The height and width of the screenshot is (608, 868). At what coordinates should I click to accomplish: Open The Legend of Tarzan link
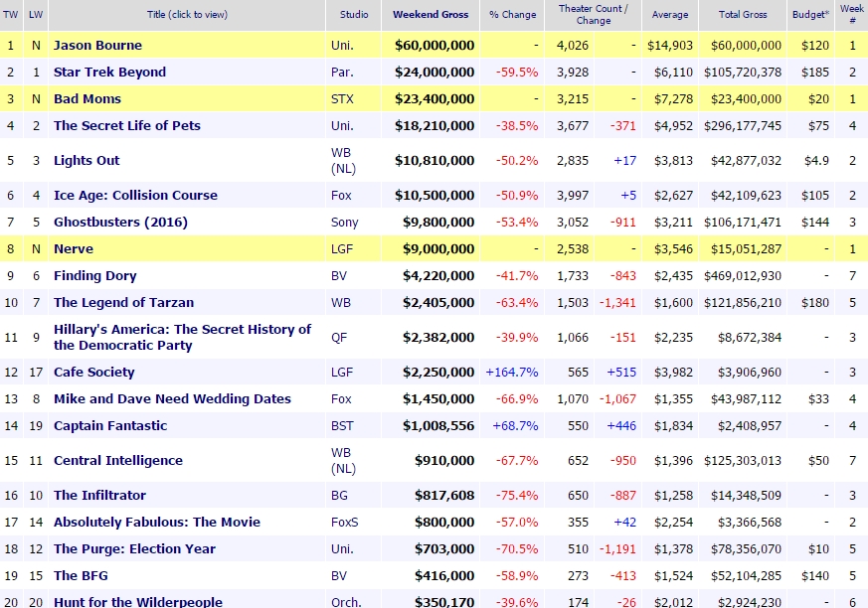coord(124,303)
